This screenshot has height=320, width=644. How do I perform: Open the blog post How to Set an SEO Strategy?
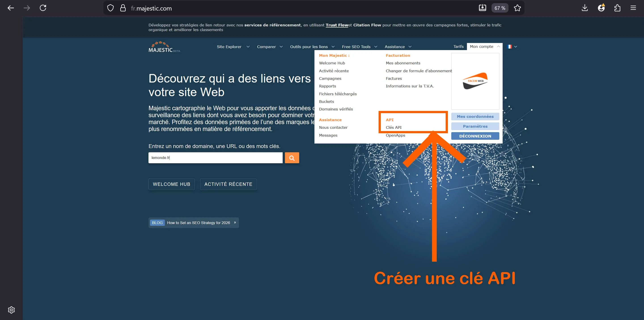tap(199, 223)
